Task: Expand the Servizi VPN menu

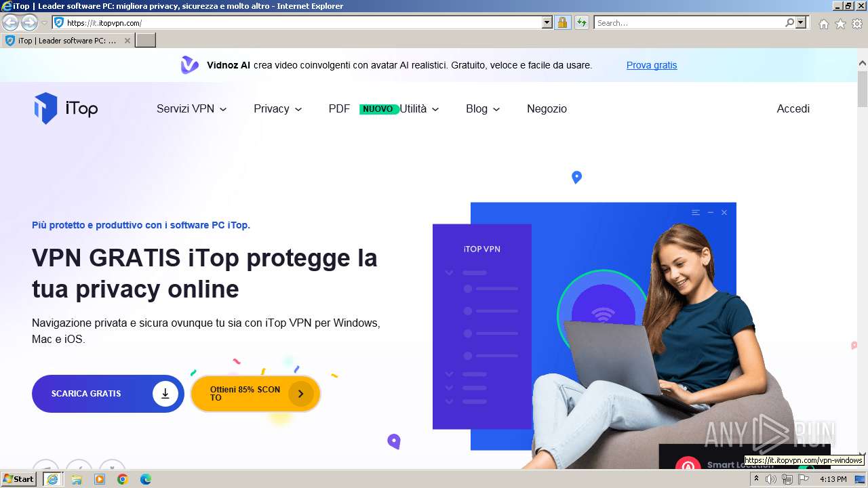Action: (x=191, y=108)
